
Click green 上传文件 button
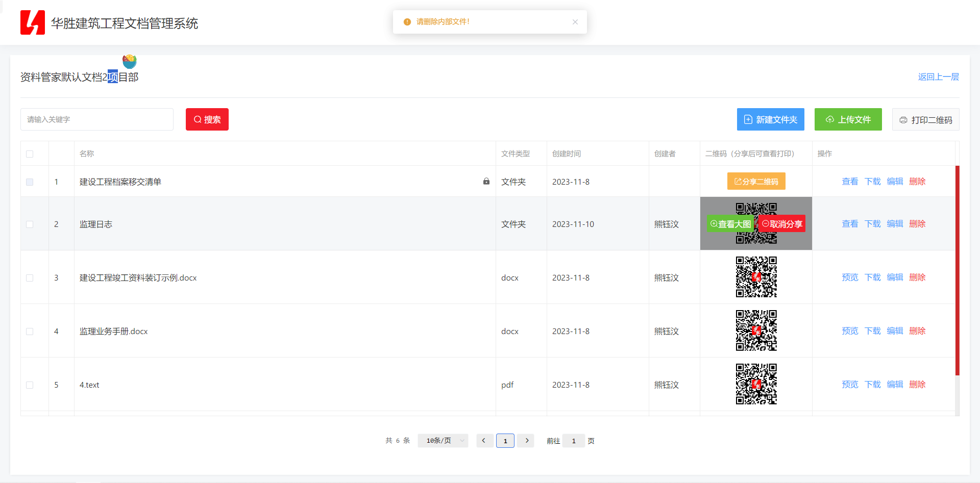point(848,119)
